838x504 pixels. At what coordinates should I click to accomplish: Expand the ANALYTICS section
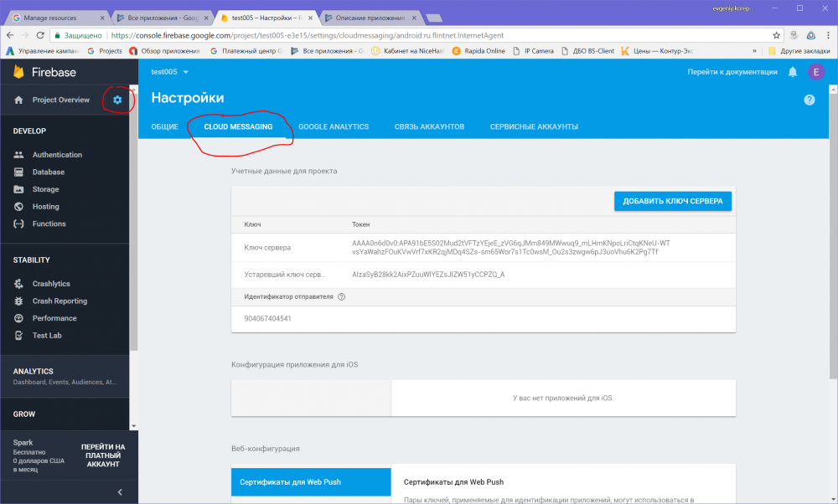pyautogui.click(x=65, y=376)
